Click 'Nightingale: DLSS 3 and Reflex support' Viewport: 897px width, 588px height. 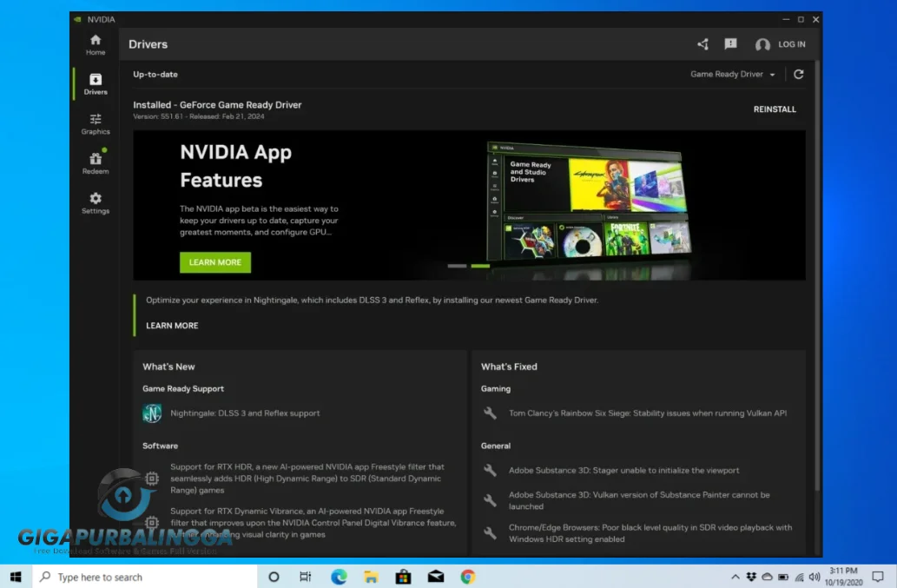coord(245,413)
